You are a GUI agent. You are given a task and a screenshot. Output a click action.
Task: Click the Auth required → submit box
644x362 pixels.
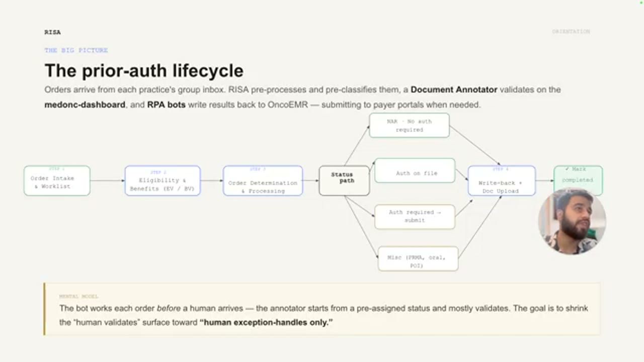pyautogui.click(x=415, y=217)
